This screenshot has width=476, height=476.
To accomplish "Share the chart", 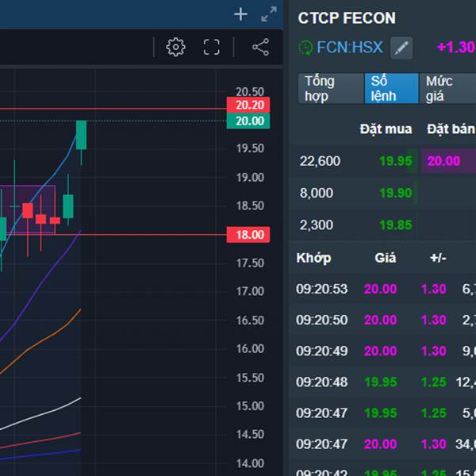I will 260,47.
